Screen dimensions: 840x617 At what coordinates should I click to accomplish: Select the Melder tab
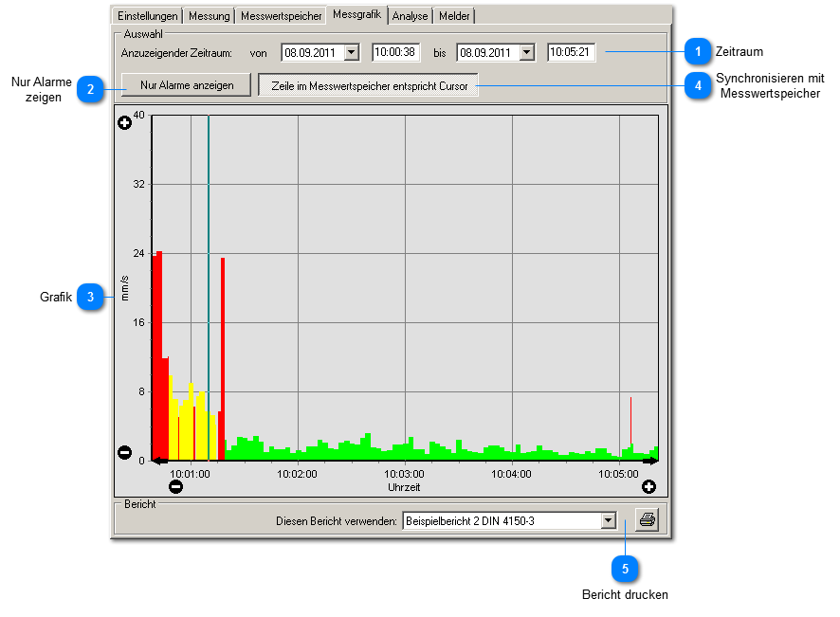click(454, 16)
